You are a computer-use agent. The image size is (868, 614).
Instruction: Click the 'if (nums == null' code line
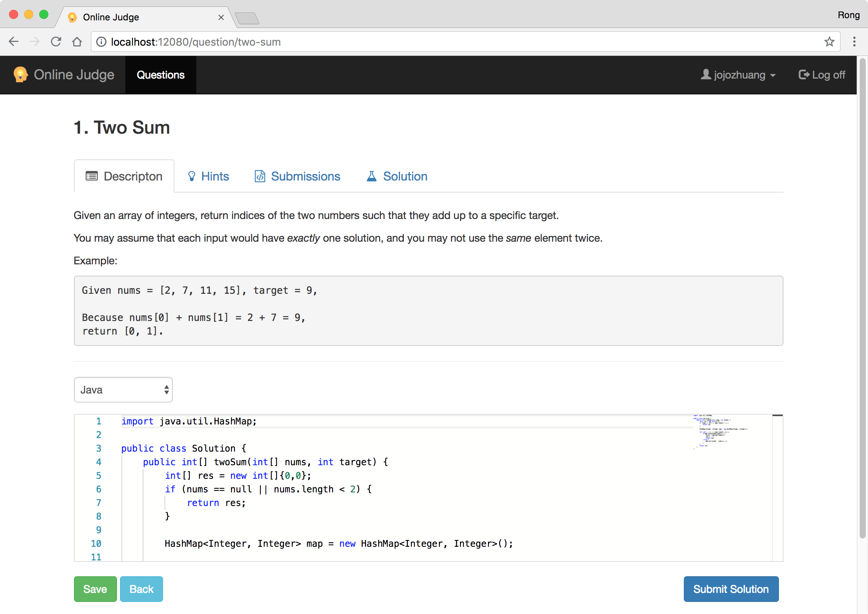click(268, 489)
